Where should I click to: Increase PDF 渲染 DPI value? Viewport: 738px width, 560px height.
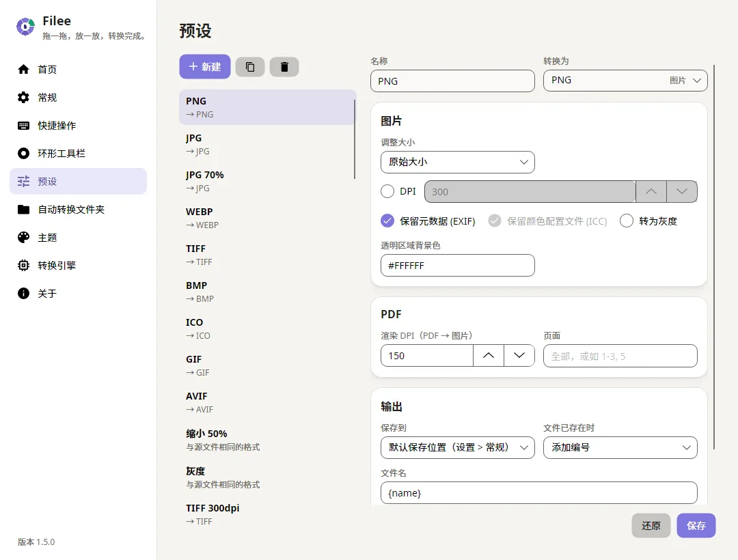489,356
